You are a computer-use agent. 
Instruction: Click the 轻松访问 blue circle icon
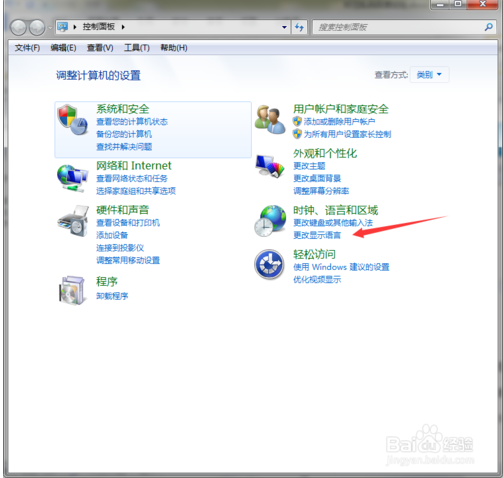pyautogui.click(x=269, y=265)
